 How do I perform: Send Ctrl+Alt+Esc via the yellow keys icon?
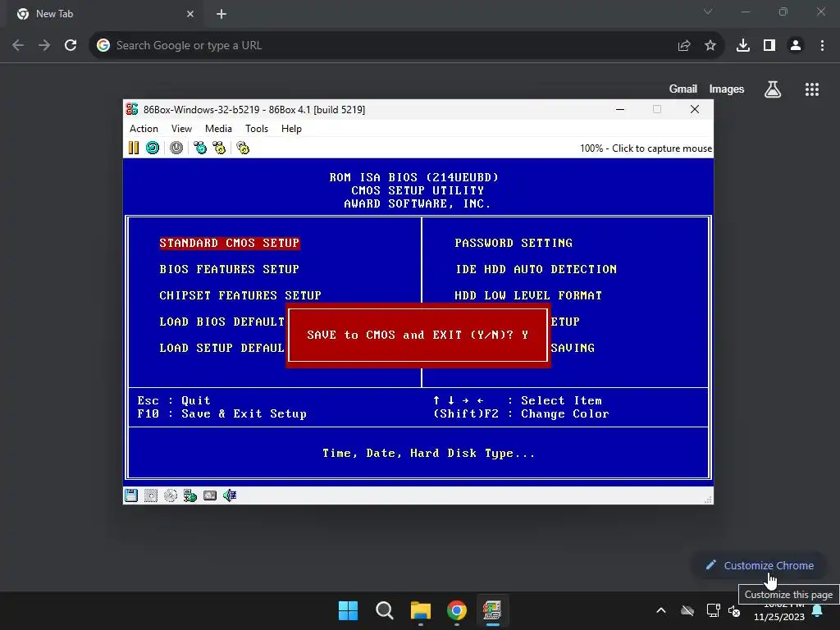(219, 148)
